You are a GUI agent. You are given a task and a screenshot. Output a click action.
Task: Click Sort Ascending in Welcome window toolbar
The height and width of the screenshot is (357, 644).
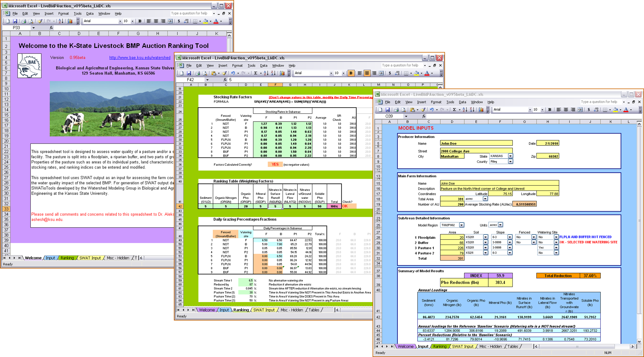point(61,21)
